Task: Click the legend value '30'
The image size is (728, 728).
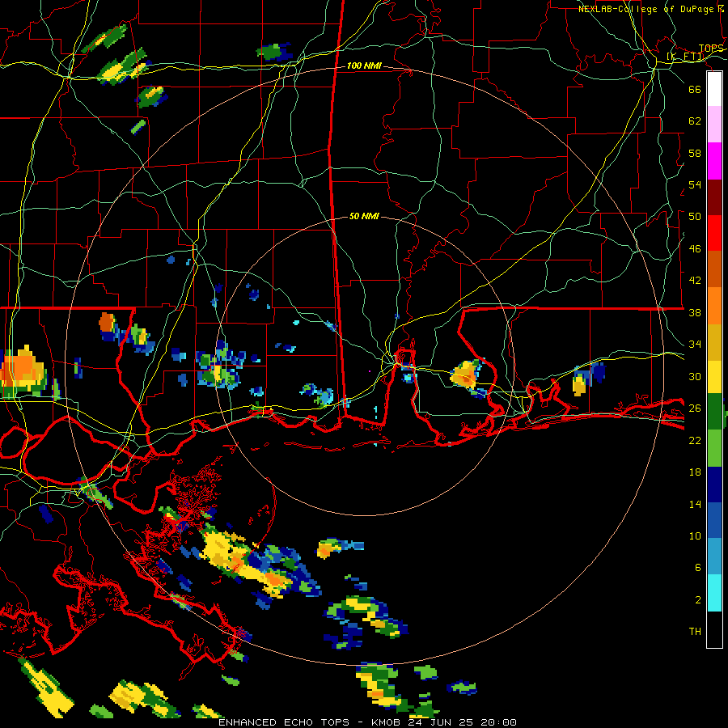Action: tap(695, 376)
